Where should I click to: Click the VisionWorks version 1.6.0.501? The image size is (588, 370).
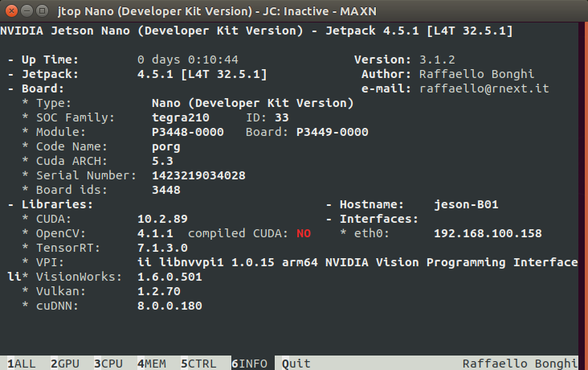click(169, 277)
